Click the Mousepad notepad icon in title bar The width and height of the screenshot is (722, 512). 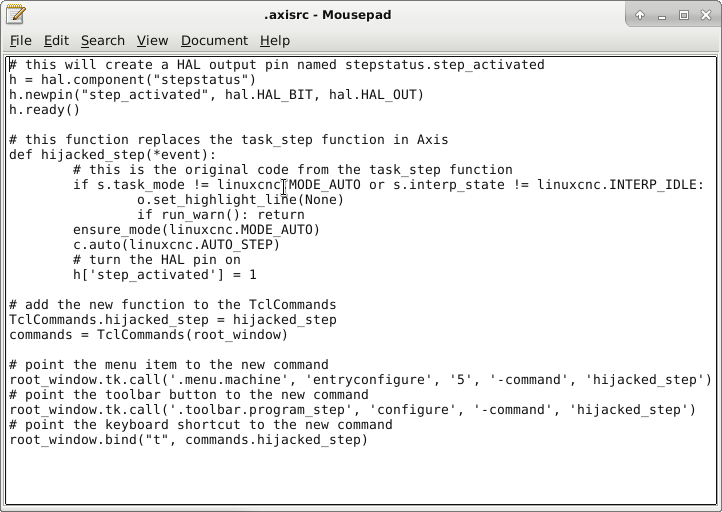[x=16, y=15]
